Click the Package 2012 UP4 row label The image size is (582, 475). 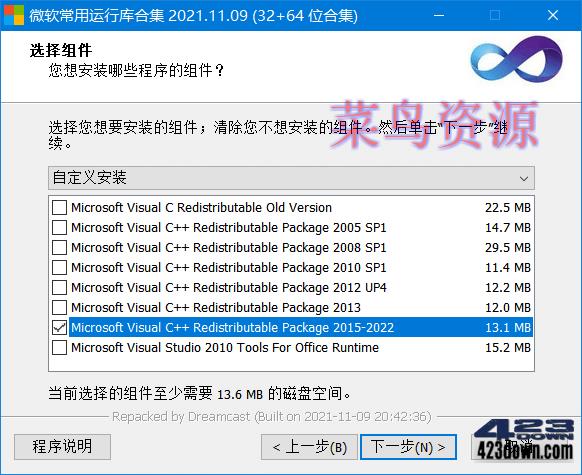point(229,288)
